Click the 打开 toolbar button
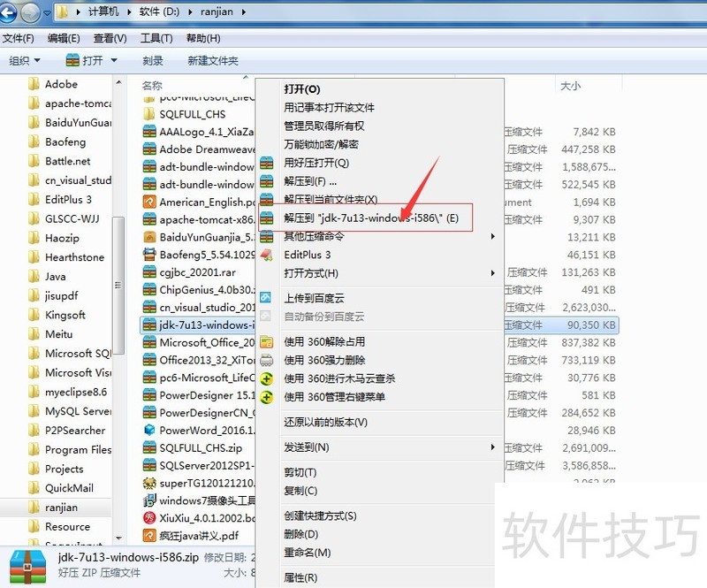This screenshot has width=707, height=588. tap(85, 60)
